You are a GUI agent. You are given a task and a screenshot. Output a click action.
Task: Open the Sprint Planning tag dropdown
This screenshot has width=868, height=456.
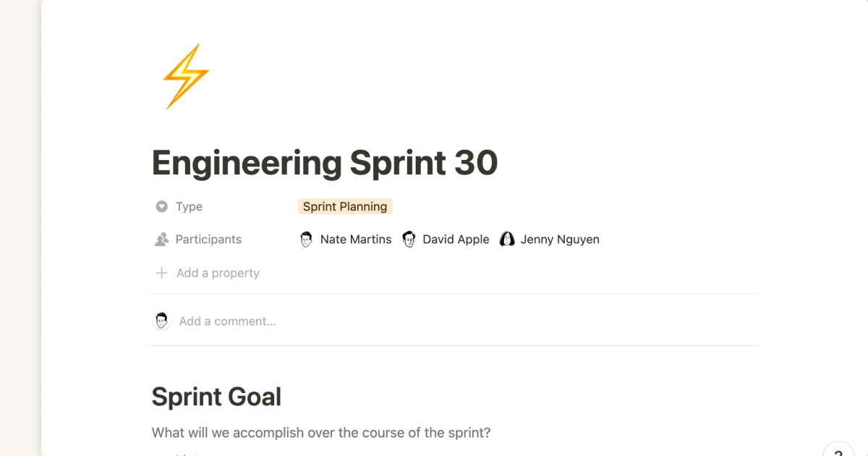pyautogui.click(x=345, y=207)
